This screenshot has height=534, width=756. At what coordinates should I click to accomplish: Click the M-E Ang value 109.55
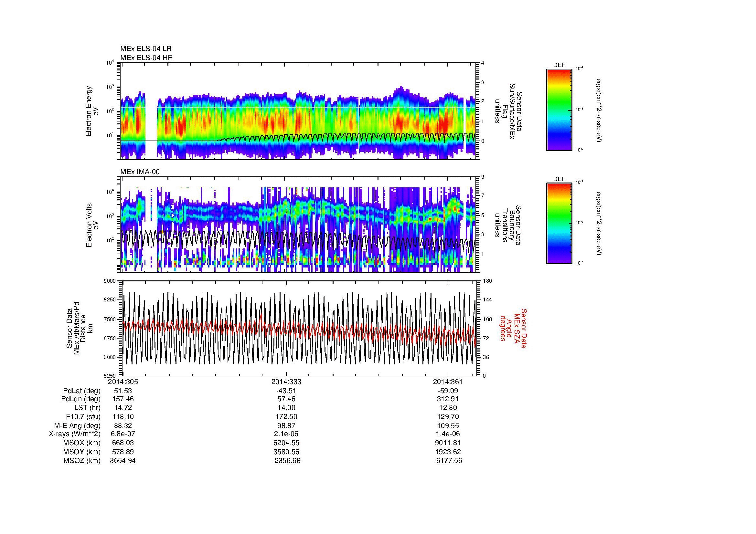[x=448, y=425]
